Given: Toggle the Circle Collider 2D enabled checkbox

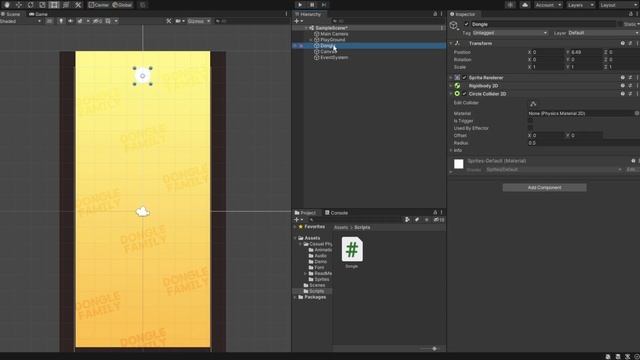Looking at the screenshot, I should 464,94.
